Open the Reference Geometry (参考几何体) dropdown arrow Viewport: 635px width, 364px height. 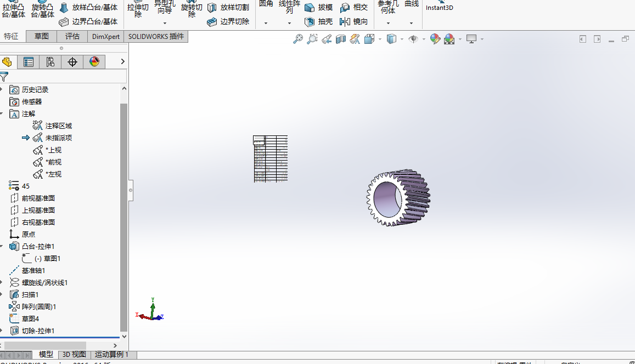[388, 23]
